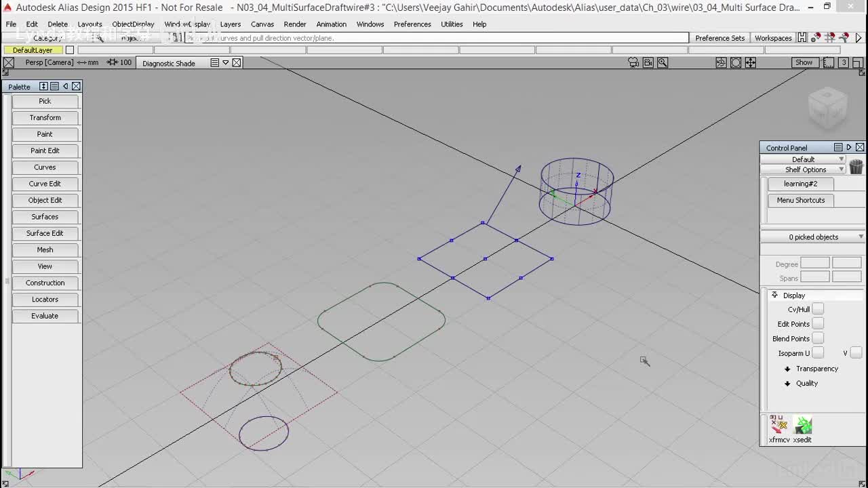The image size is (868, 488).
Task: Open the Utilities menu
Action: tap(452, 24)
